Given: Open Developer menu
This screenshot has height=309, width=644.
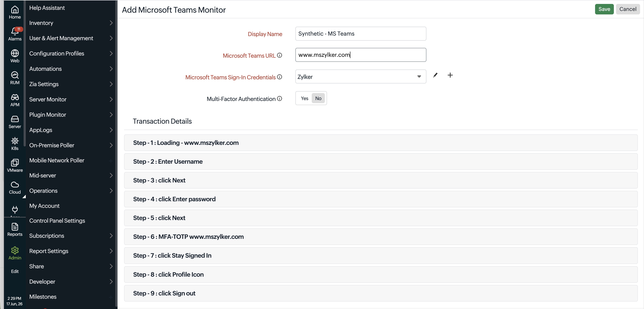Looking at the screenshot, I should point(71,281).
